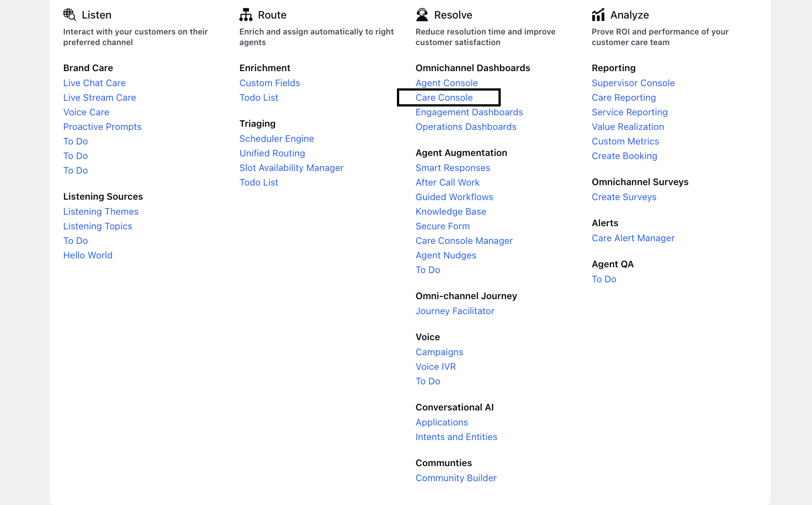Open Supervisor Console
This screenshot has height=505, width=812.
pyautogui.click(x=633, y=83)
